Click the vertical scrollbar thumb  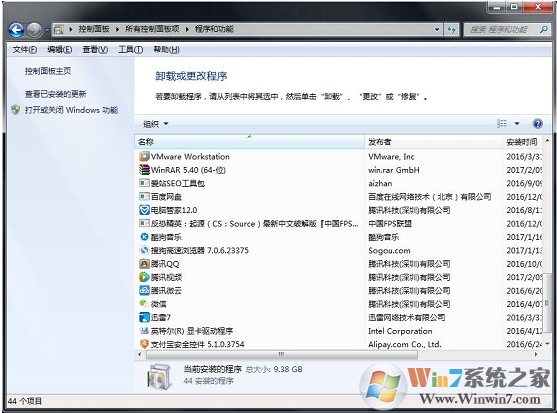548,302
